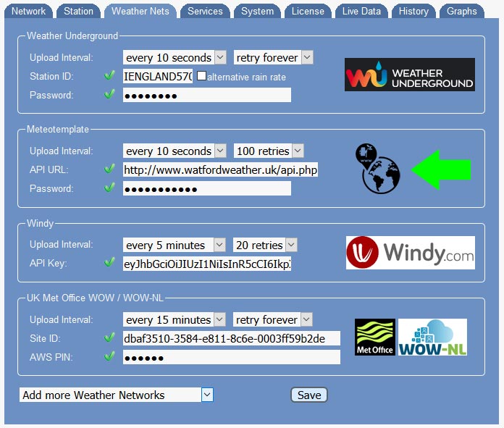Click the WOW Site ID field
Image resolution: width=504 pixels, height=428 pixels.
tap(232, 338)
